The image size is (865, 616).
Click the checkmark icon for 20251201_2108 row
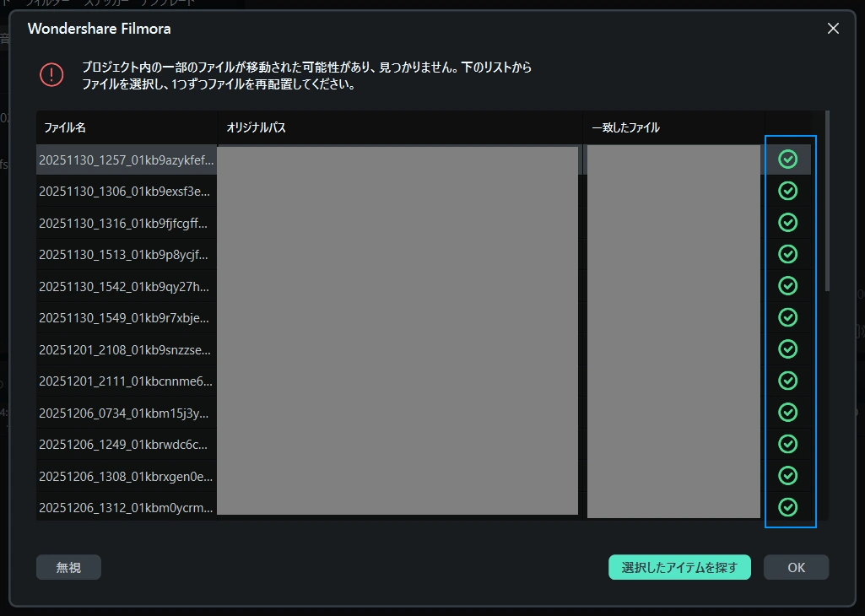pyautogui.click(x=787, y=349)
